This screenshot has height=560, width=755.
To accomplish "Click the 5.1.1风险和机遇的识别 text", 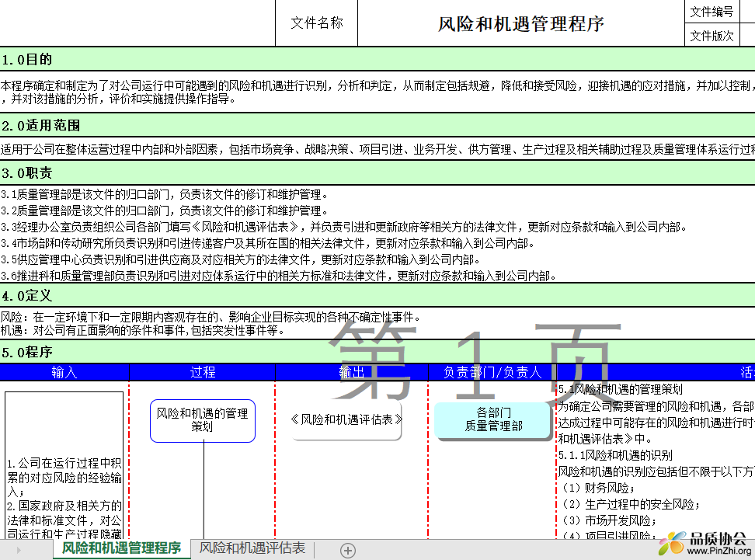I will pyautogui.click(x=615, y=455).
